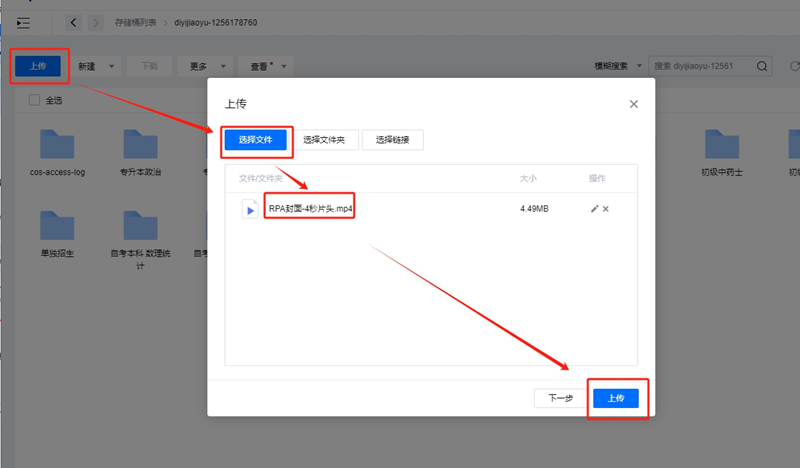Select the 选择文件夹 option
This screenshot has height=468, width=800.
(x=324, y=140)
